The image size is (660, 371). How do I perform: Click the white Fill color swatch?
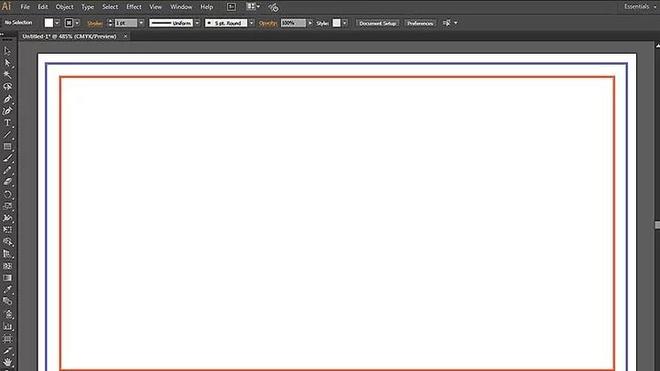click(x=49, y=23)
